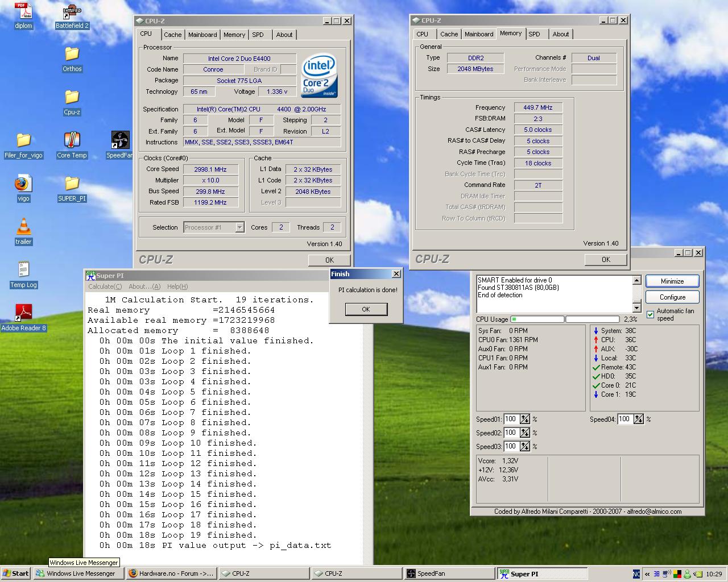Click OK in the Finish dialog
This screenshot has width=728, height=582.
(x=366, y=309)
